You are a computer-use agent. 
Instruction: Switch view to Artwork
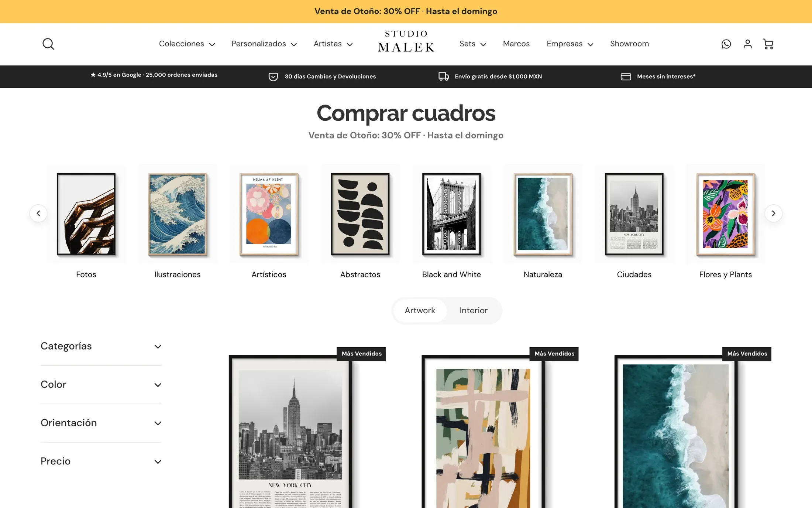click(x=420, y=310)
